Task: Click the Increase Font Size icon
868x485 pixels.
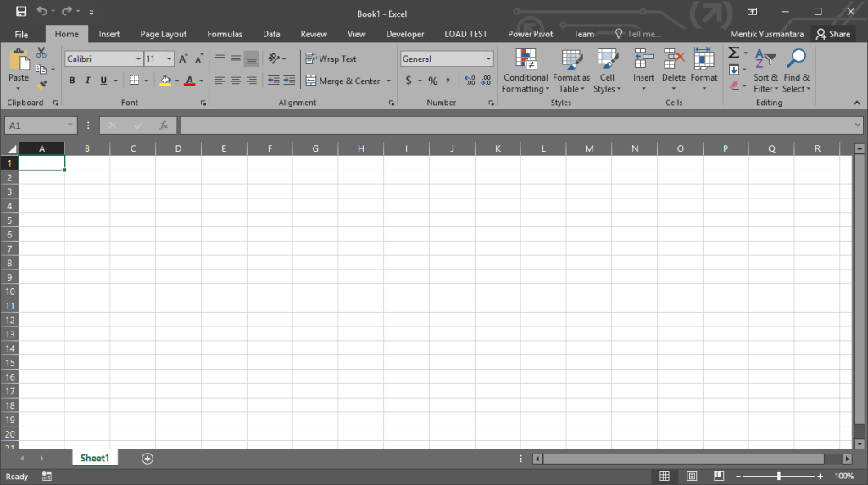Action: [x=183, y=59]
